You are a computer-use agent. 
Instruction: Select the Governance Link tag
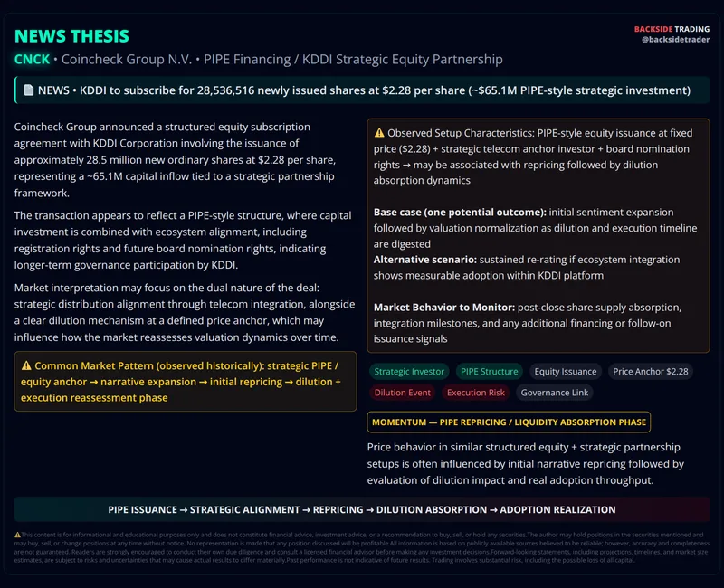coord(555,393)
